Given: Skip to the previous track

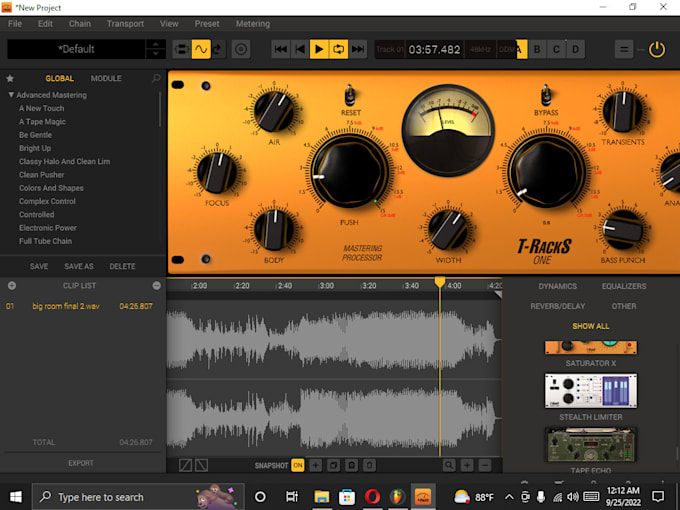Looking at the screenshot, I should (281, 49).
